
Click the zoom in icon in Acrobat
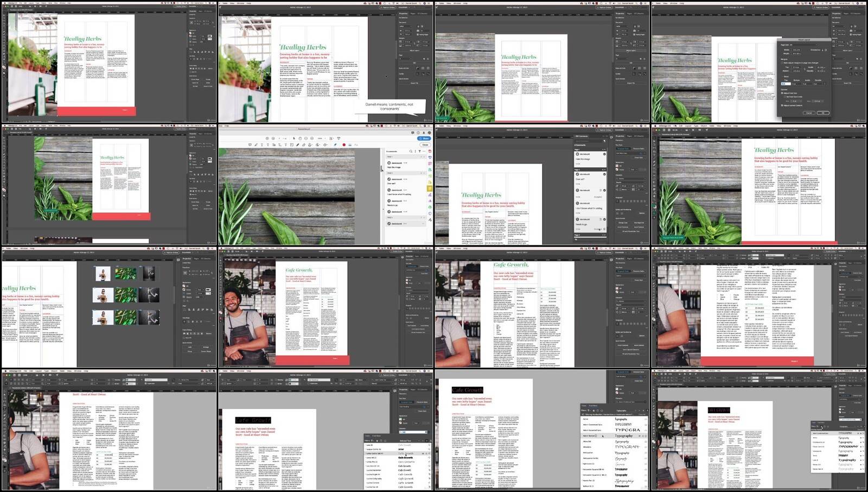(x=312, y=138)
